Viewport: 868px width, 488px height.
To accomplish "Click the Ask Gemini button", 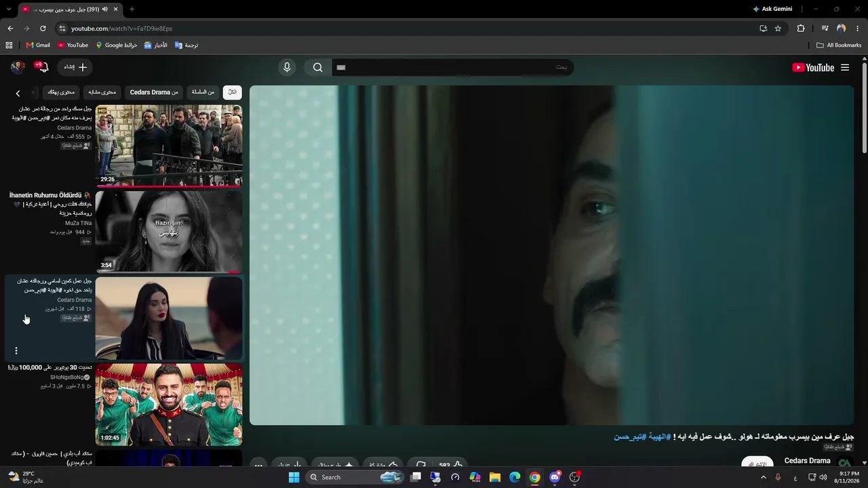I will (x=772, y=9).
